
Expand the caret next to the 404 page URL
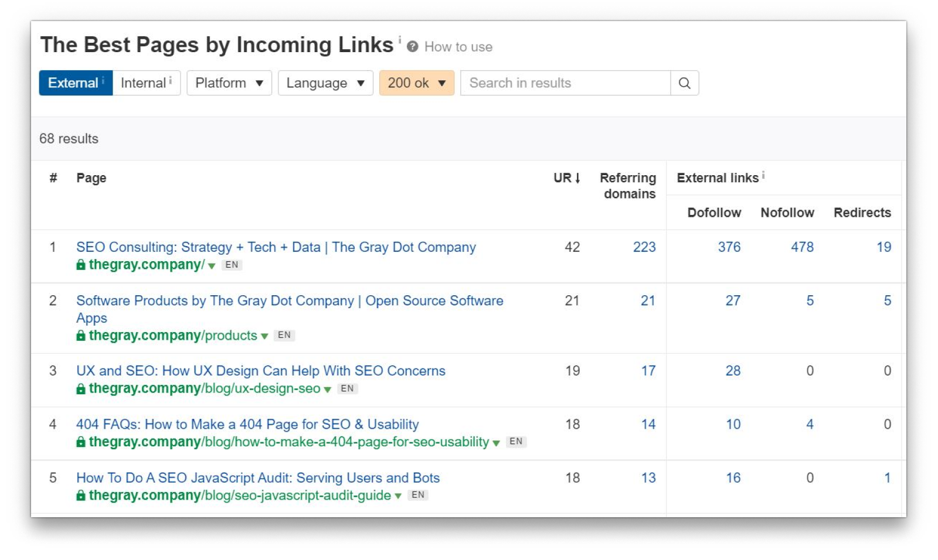tap(496, 443)
